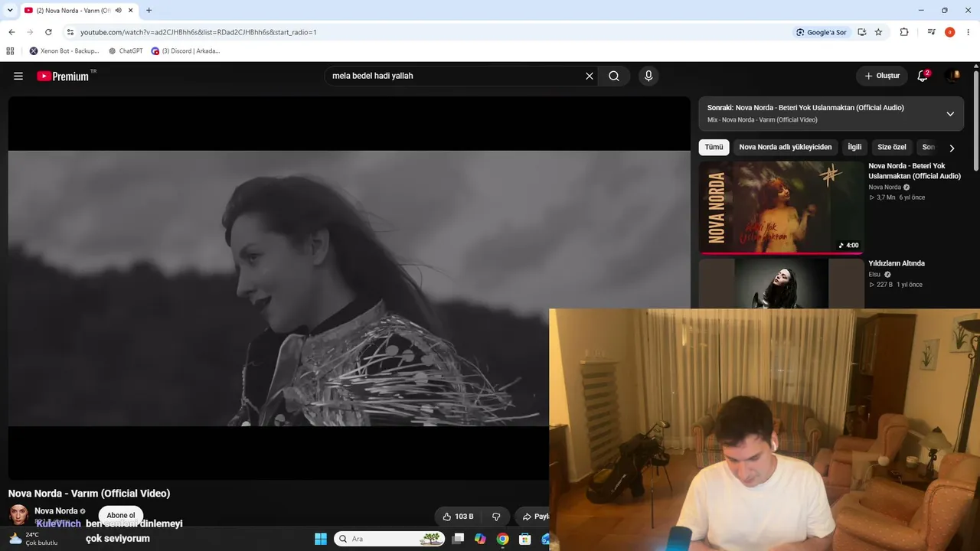
Task: Open the YouTube hamburger guide menu
Action: [x=18, y=76]
